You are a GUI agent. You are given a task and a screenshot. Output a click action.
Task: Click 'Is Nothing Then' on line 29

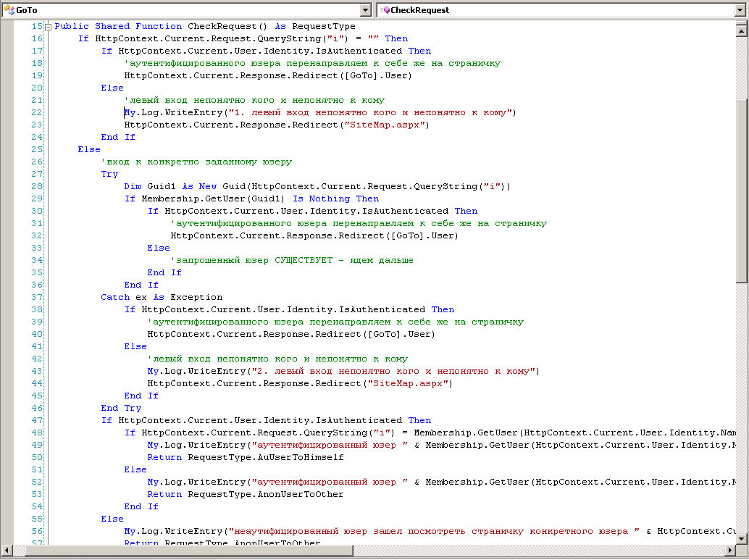point(336,198)
